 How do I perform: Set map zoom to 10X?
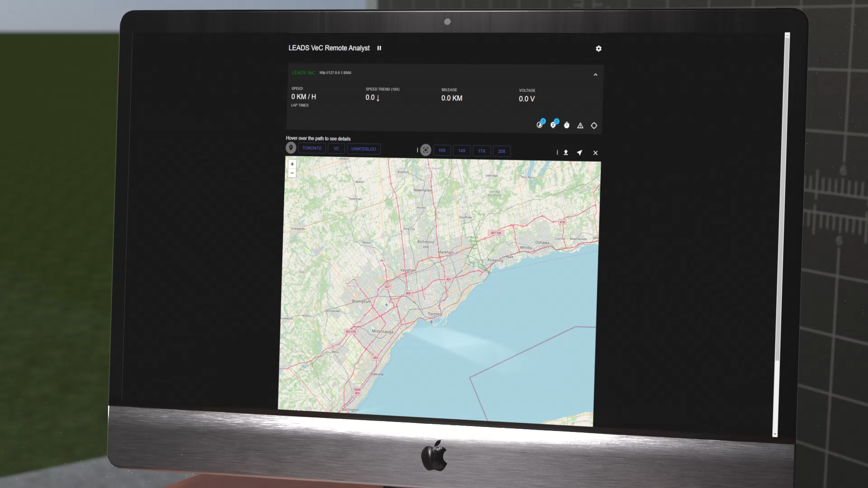tap(442, 150)
